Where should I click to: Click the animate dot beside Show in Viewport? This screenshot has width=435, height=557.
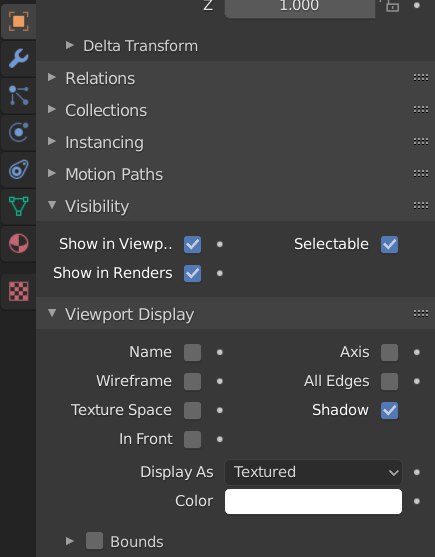point(220,244)
